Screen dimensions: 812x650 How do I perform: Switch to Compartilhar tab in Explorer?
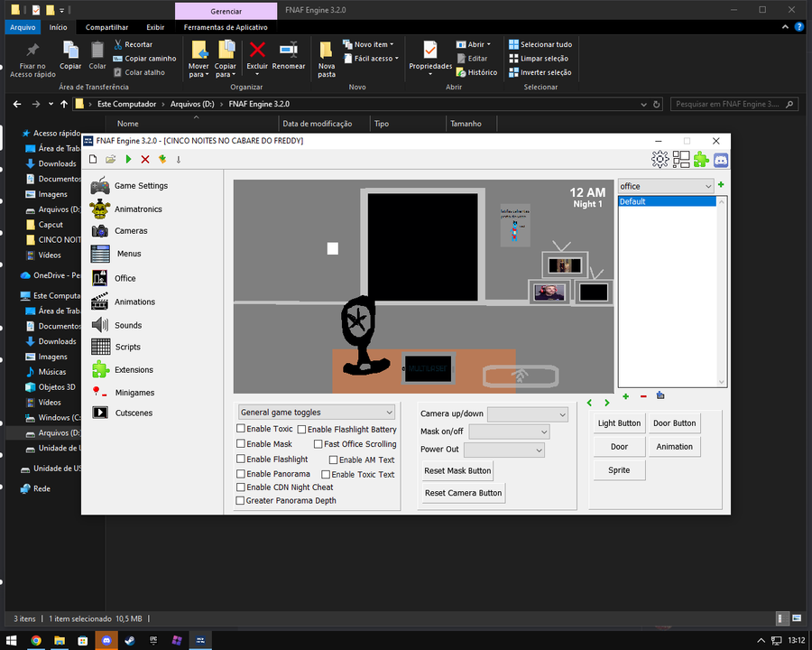point(106,27)
